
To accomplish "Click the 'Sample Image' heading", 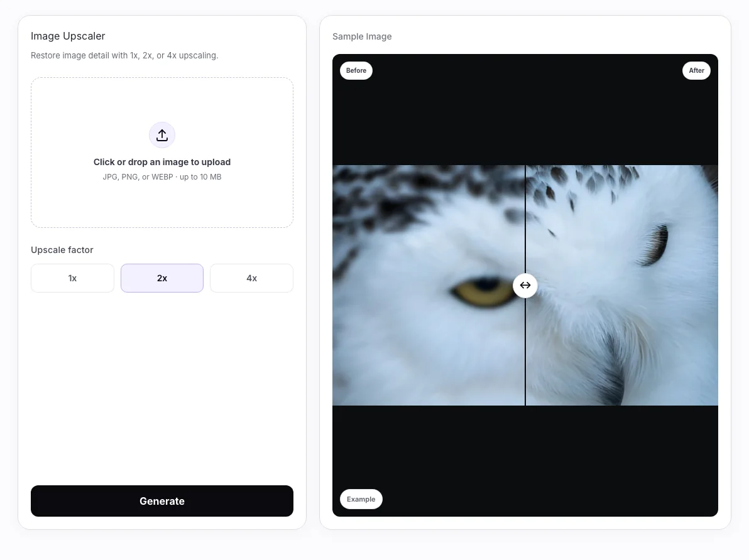I will 362,36.
